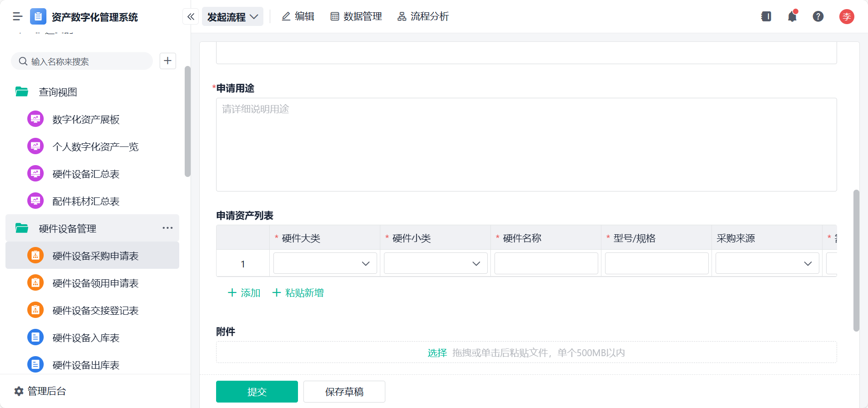This screenshot has height=408, width=868.
Task: Click 添加 to add a row
Action: click(x=244, y=293)
